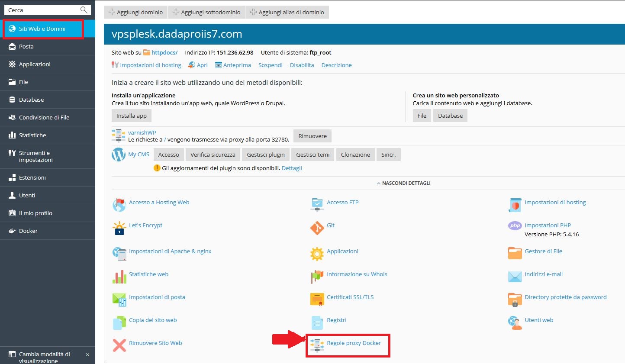
Task: Click the Estensioni icon in sidebar
Action: [12, 177]
